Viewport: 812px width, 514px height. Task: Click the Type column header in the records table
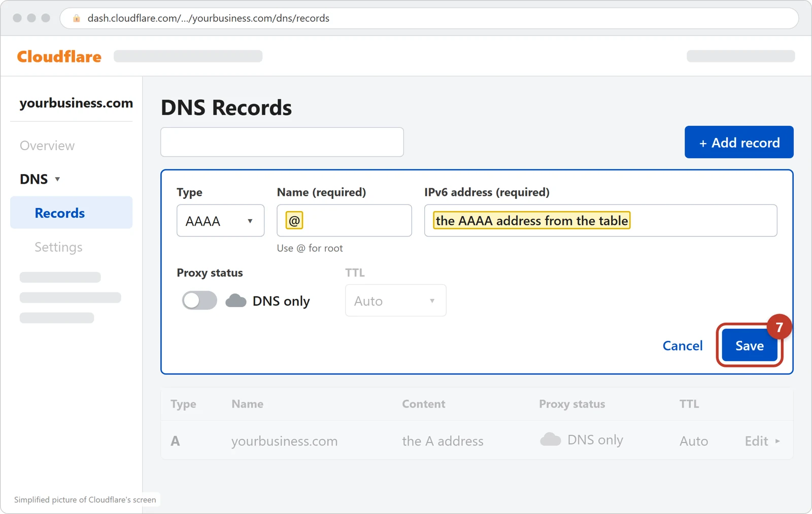(183, 404)
